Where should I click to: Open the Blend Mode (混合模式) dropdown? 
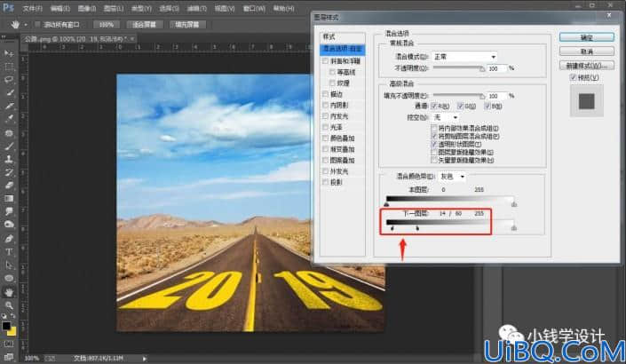pyautogui.click(x=465, y=57)
